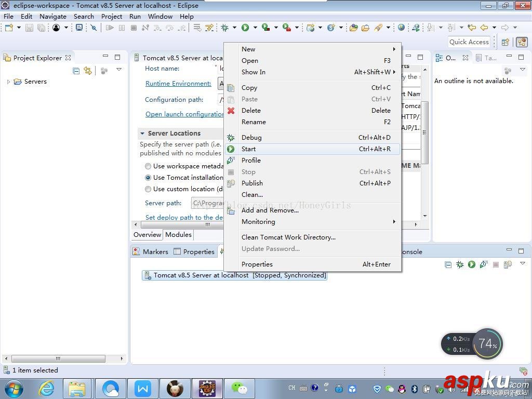The image size is (532, 399).
Task: Choose Properties in the context menu
Action: point(312,264)
